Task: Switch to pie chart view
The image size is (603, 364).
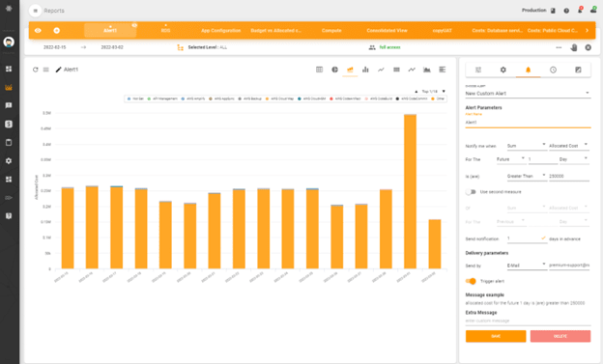Action: (334, 70)
